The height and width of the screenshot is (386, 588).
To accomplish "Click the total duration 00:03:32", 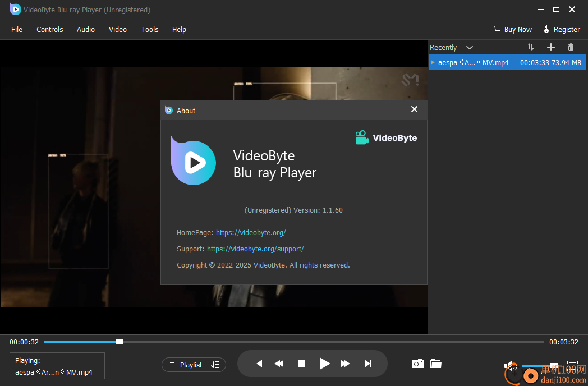I will coord(564,342).
